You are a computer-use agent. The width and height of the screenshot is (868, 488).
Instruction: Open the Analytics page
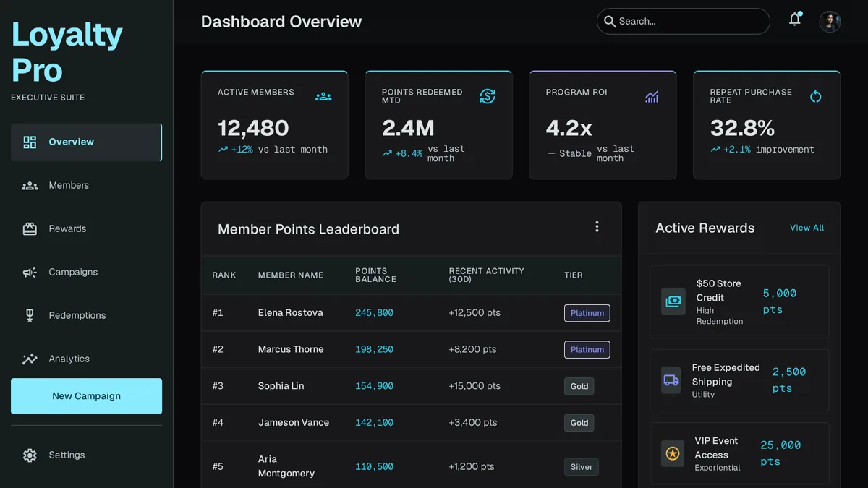pos(86,359)
